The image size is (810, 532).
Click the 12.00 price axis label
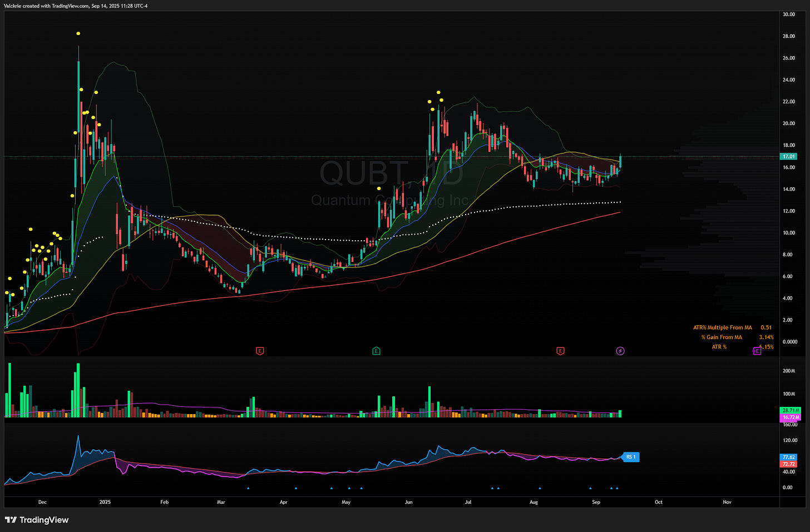click(x=789, y=211)
